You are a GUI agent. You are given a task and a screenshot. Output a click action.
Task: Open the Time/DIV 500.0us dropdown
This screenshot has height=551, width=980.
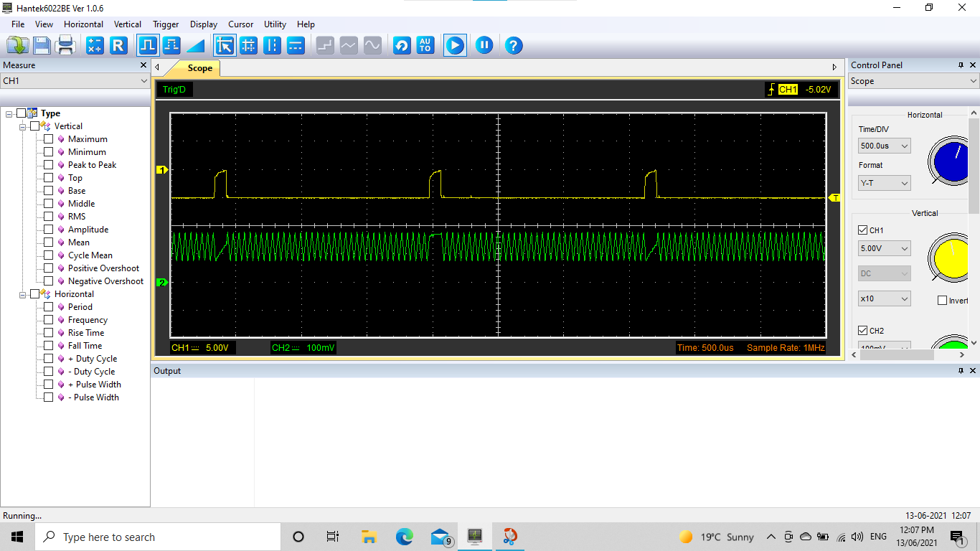884,146
